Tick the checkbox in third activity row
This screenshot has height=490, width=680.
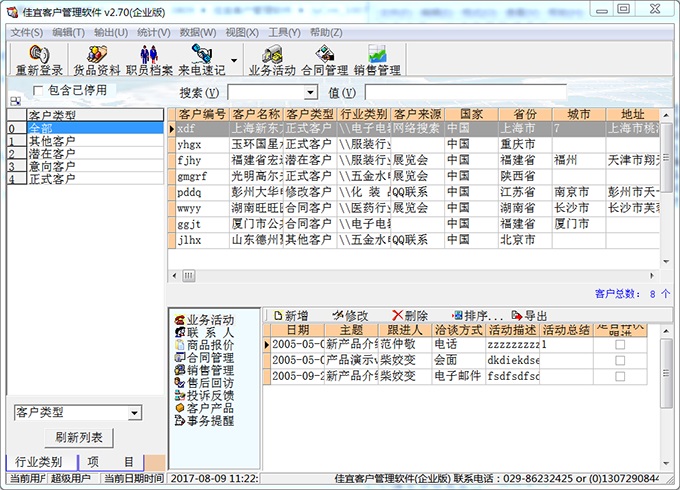pos(620,376)
